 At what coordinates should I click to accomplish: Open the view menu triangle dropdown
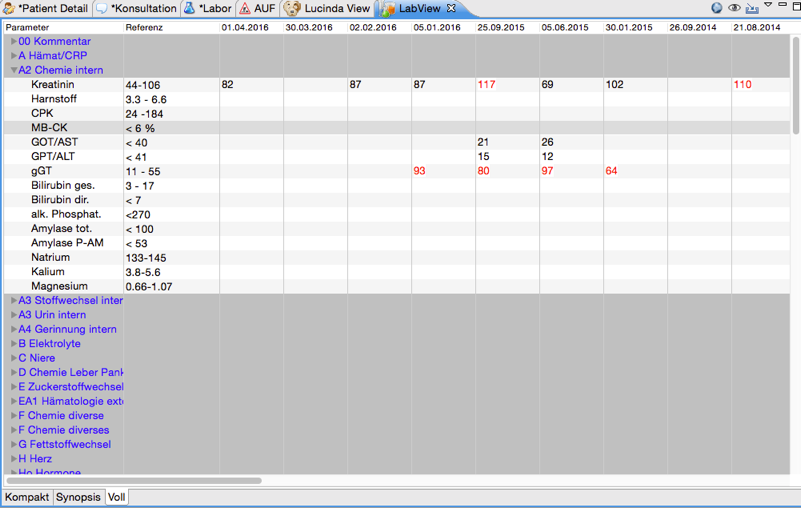pyautogui.click(x=767, y=6)
